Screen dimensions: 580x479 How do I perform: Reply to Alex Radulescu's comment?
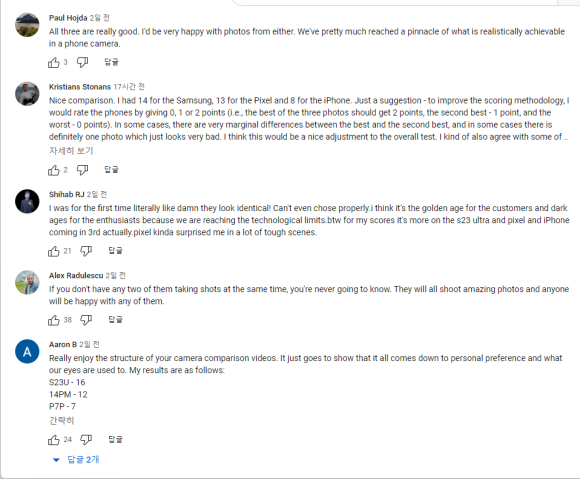(x=115, y=320)
